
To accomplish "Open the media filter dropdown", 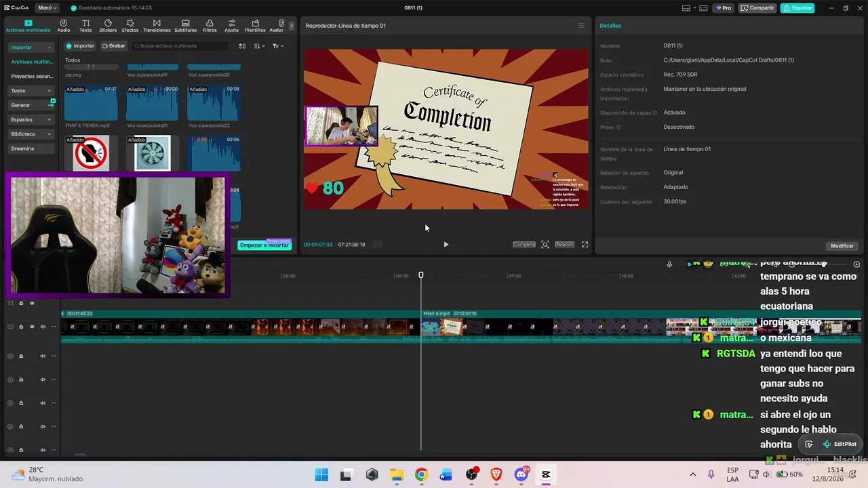I will 278,46.
